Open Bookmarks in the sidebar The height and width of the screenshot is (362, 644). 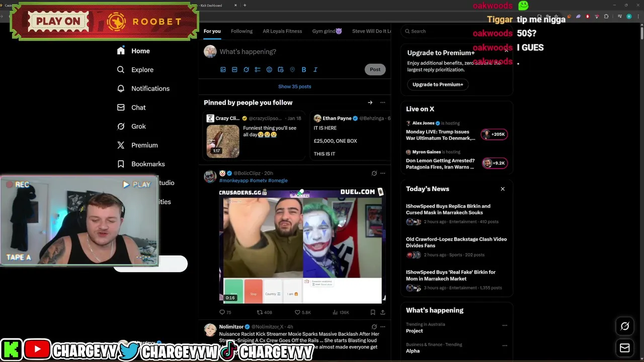(x=141, y=164)
